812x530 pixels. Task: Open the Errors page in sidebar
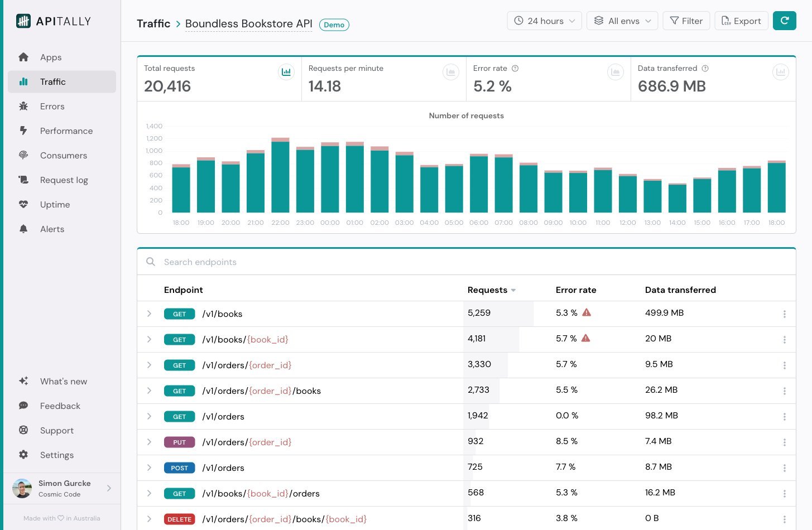click(x=52, y=107)
